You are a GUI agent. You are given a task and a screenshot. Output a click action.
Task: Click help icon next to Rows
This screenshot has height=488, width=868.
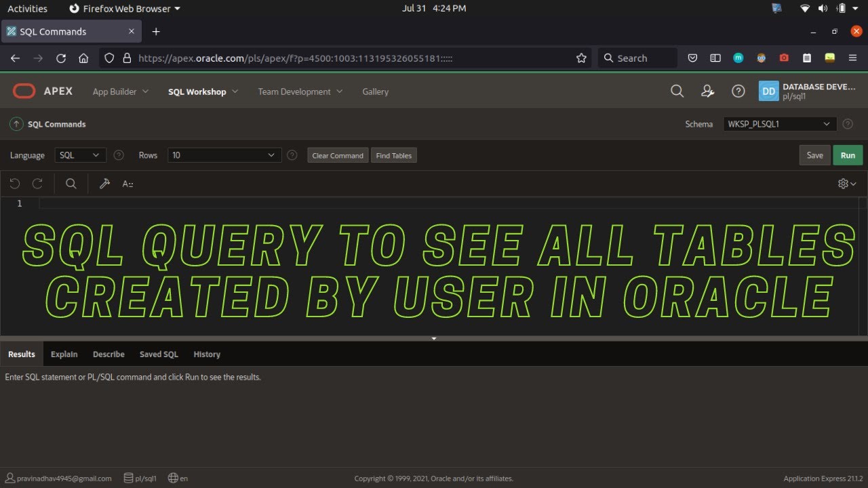pos(292,155)
